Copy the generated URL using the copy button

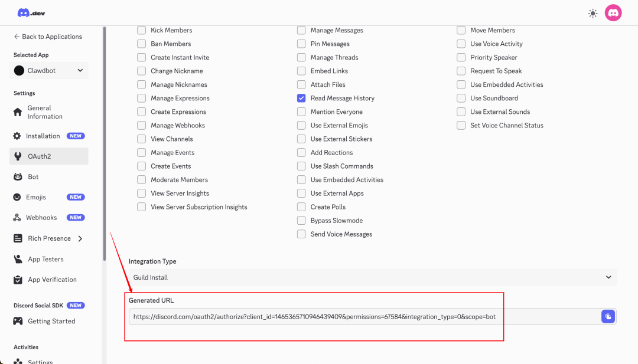click(608, 316)
